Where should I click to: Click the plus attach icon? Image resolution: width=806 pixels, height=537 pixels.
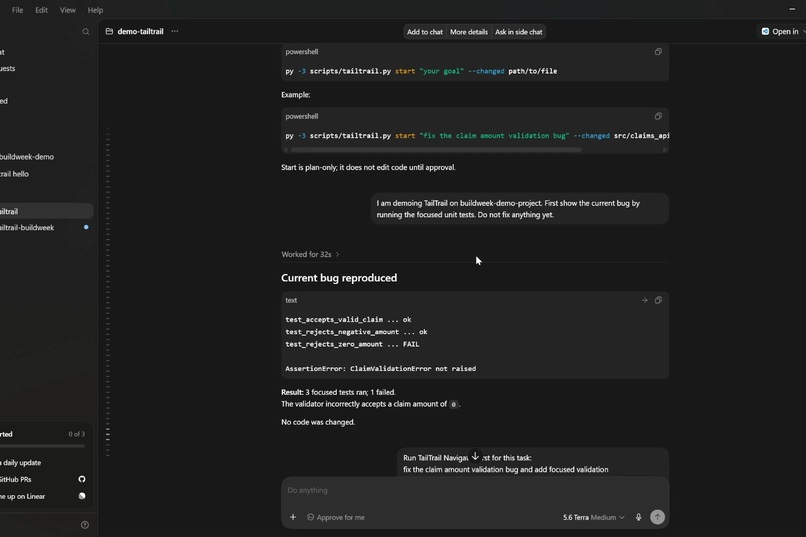click(293, 517)
